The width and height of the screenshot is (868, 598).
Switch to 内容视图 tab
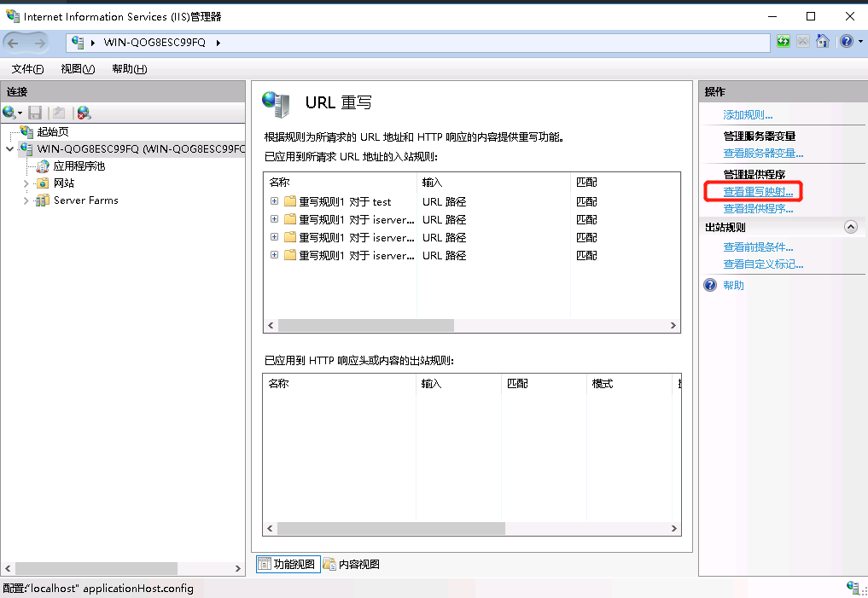[352, 564]
